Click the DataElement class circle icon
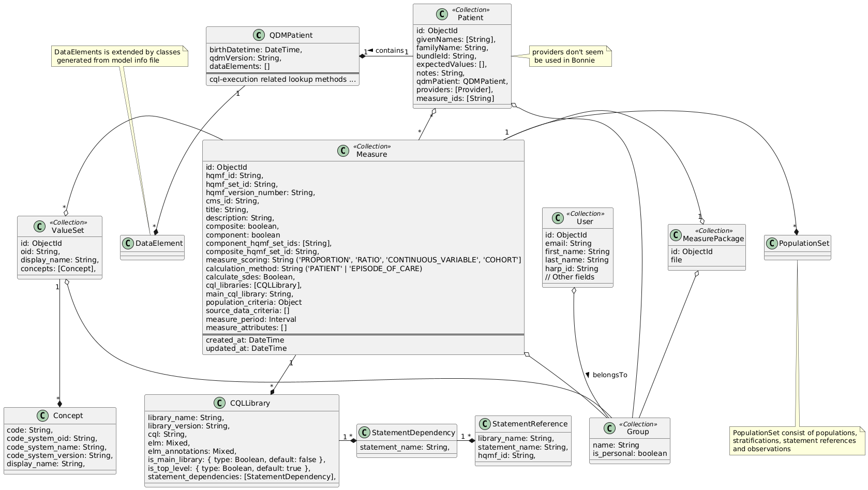Image resolution: width=868 pixels, height=490 pixels. 128,243
